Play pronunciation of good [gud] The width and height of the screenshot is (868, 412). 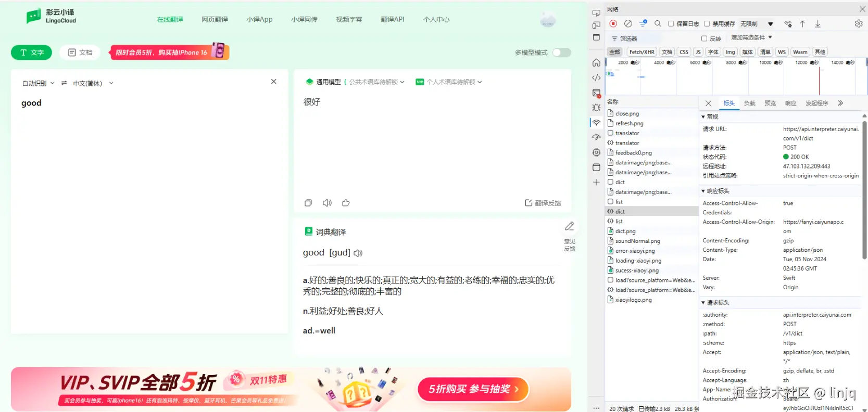(x=358, y=253)
